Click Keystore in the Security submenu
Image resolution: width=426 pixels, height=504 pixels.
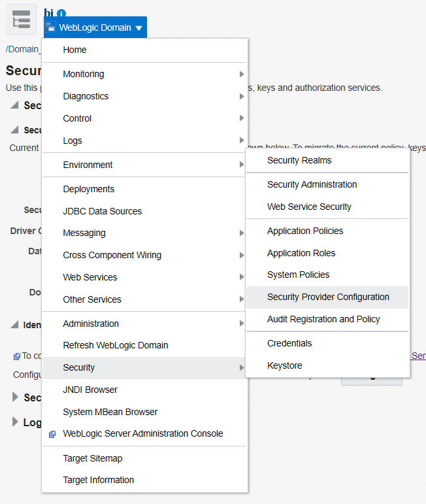coord(284,365)
